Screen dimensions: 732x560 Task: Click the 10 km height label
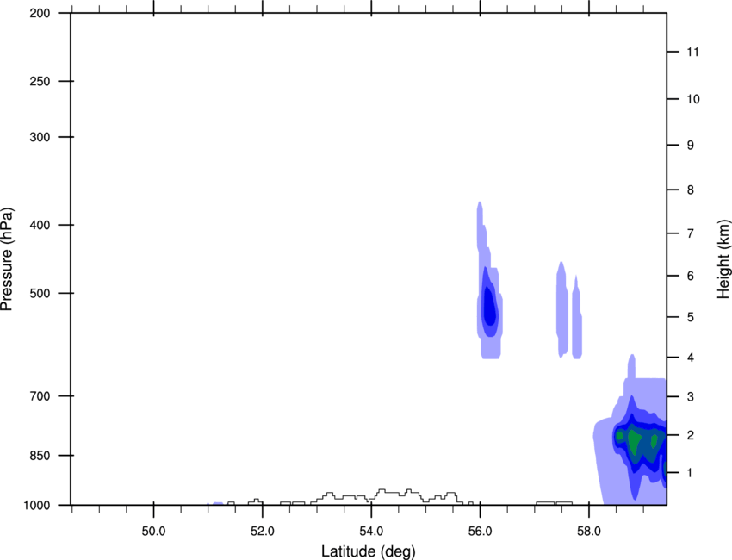tap(692, 99)
